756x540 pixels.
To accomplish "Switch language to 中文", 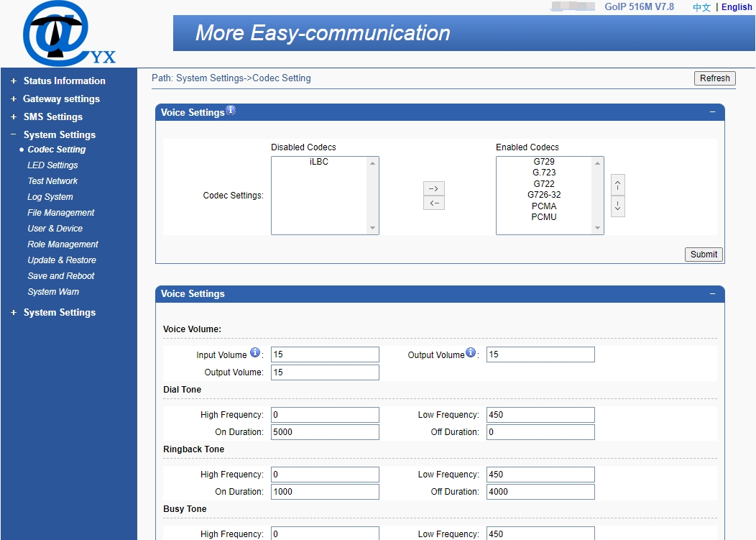I will pos(701,6).
